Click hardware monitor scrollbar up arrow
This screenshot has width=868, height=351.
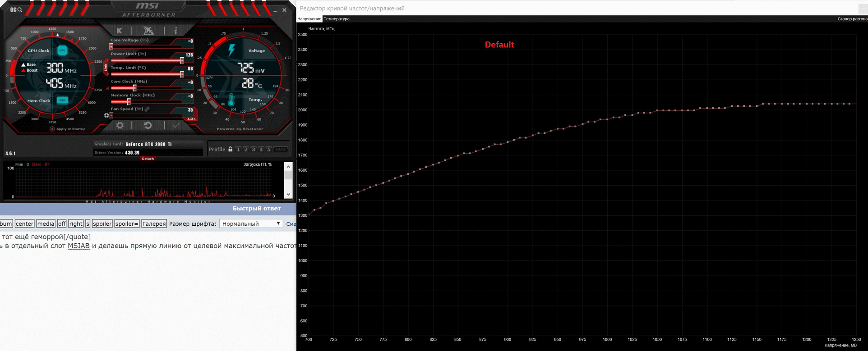tap(288, 167)
